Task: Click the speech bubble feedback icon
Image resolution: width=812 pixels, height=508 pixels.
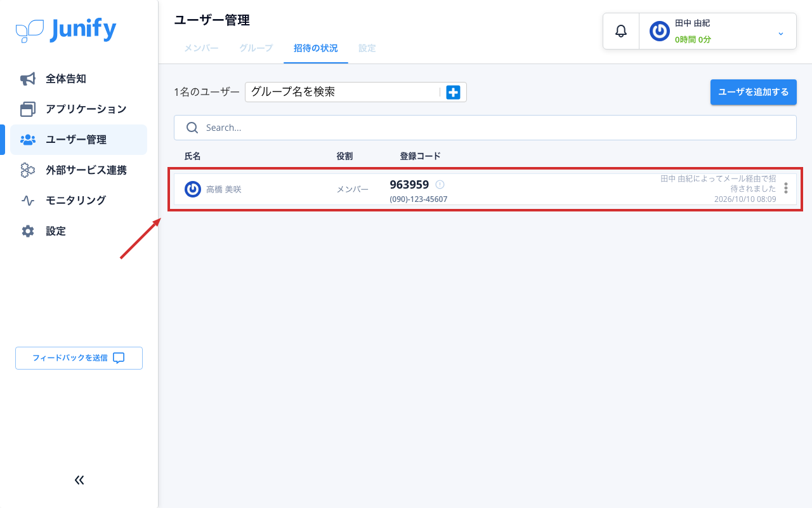Action: [x=119, y=358]
